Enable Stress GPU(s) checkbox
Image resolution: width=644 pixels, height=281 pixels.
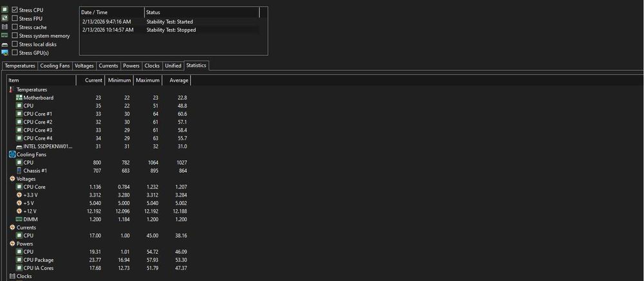[x=15, y=53]
